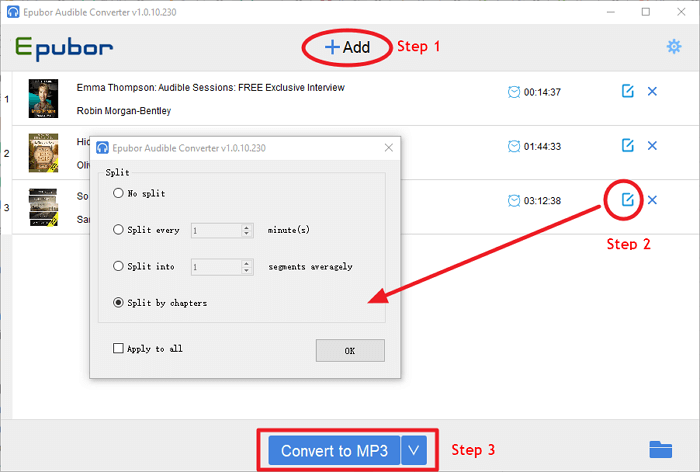Screen dimensions: 700x472
Task: Increase the Split into segments value
Action: (x=247, y=263)
